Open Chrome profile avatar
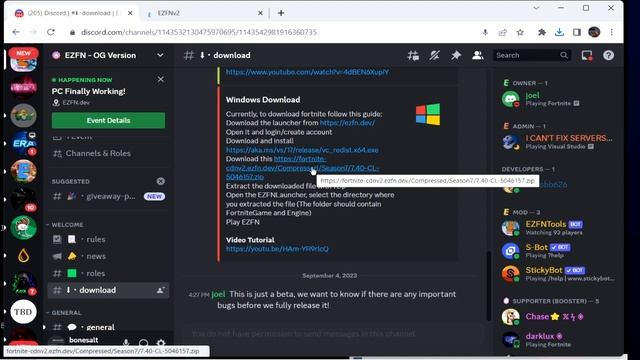This screenshot has width=640, height=360. [594, 32]
